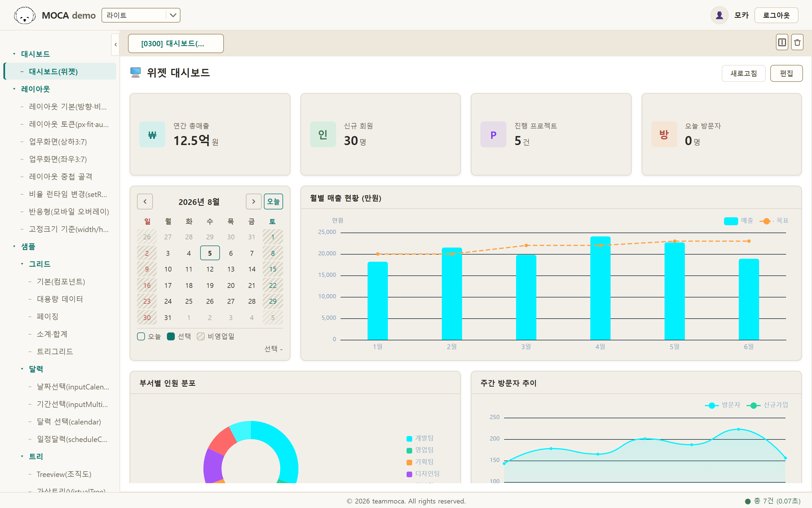Collapse the 샘플 tree group
This screenshot has height=508, width=812.
click(x=14, y=246)
